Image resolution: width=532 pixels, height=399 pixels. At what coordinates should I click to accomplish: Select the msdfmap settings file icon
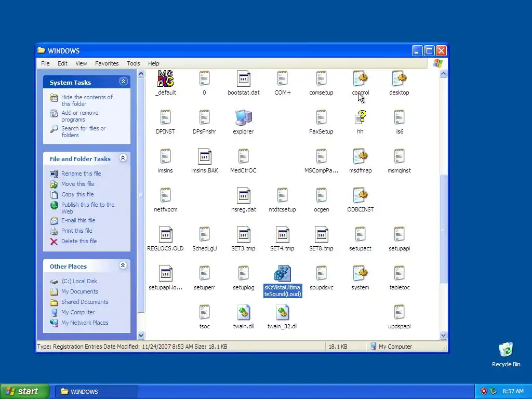(x=361, y=156)
